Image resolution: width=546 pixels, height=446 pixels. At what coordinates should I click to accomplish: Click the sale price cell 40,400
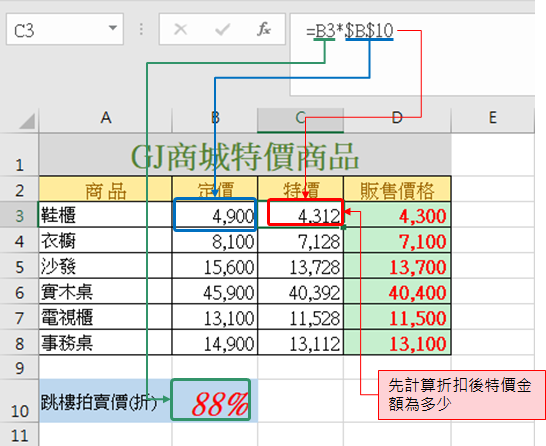point(397,292)
